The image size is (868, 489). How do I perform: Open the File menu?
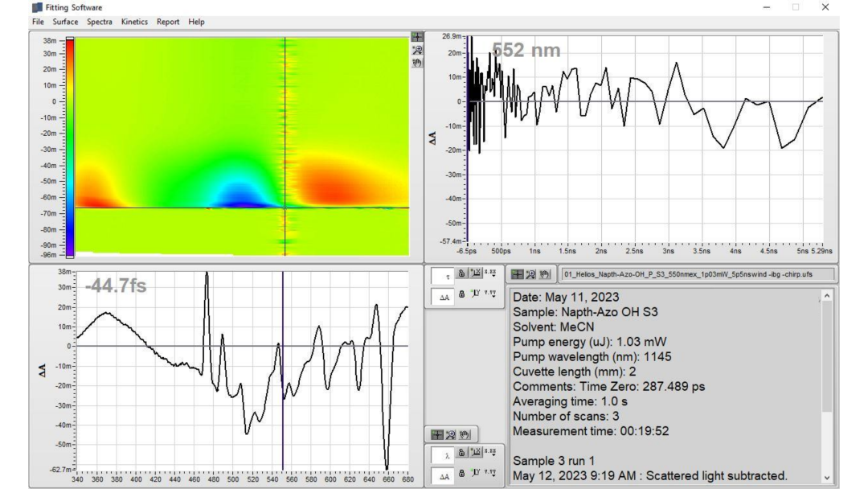click(x=38, y=22)
